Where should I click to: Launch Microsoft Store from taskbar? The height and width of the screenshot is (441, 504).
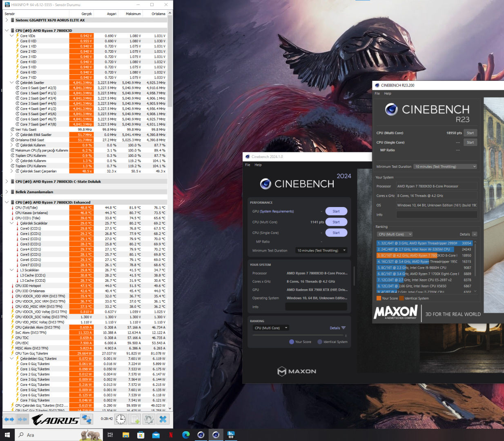pos(141,435)
